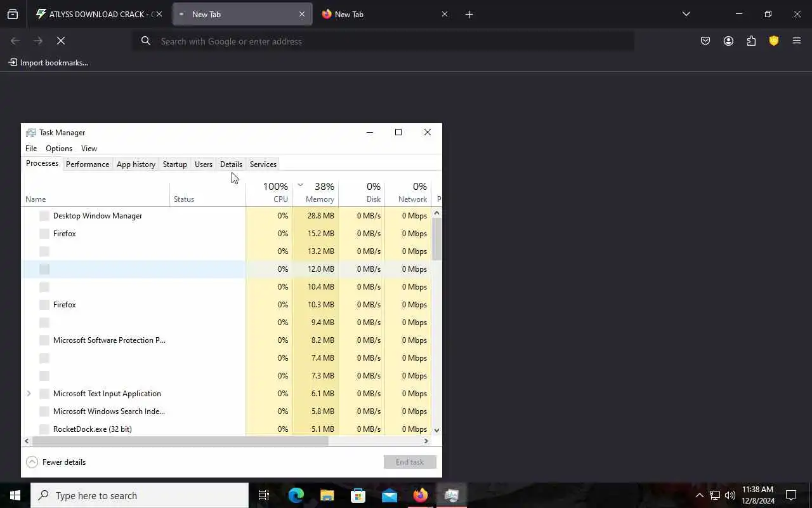812x508 pixels.
Task: Click the browser forward arrow
Action: point(38,41)
